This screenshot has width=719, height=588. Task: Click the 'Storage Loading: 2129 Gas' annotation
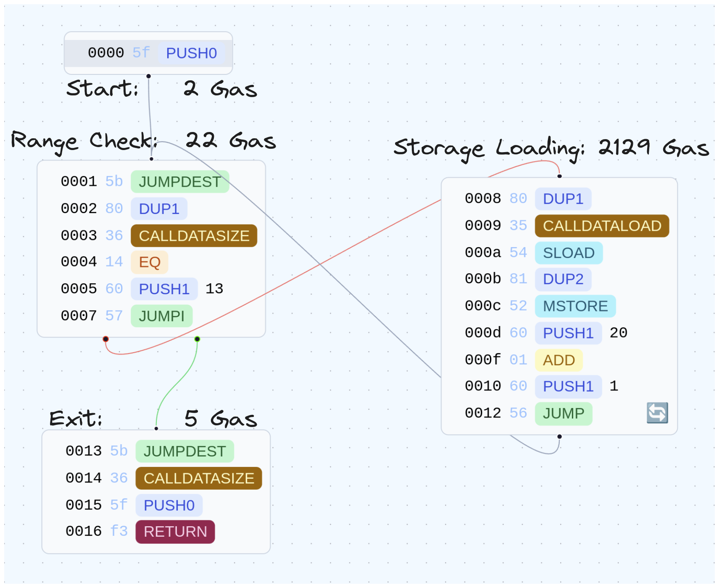point(551,148)
